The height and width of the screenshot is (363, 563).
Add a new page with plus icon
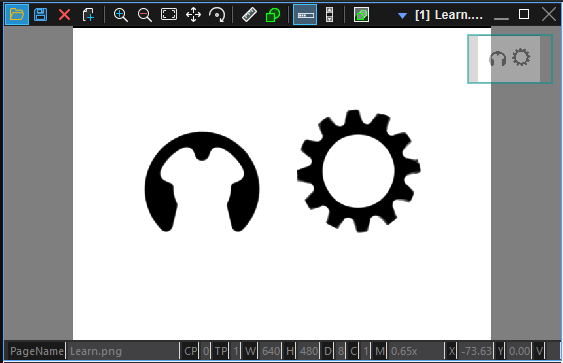click(88, 15)
